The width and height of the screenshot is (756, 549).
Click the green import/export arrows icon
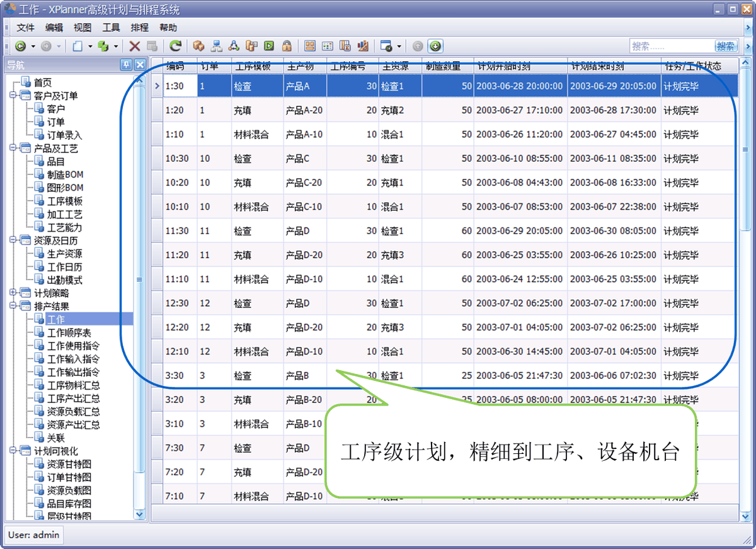click(x=103, y=46)
